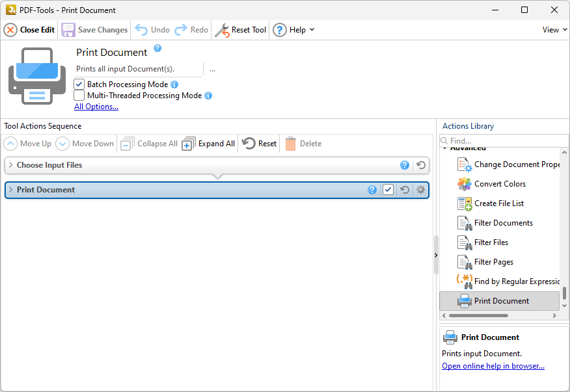The width and height of the screenshot is (570, 392).
Task: Expand the Print Document step
Action: tap(10, 190)
